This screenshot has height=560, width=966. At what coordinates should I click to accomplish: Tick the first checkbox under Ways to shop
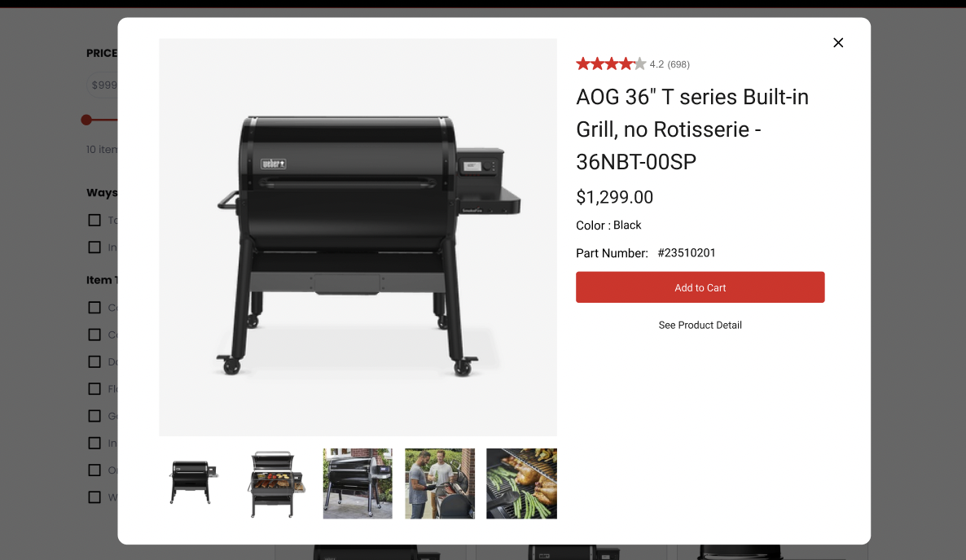click(x=94, y=221)
